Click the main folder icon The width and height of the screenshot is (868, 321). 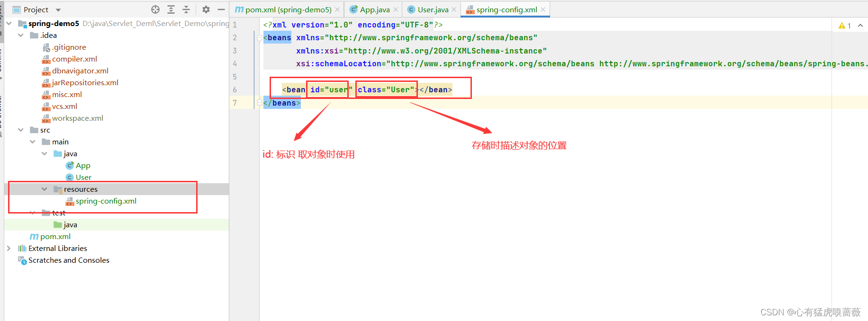46,142
